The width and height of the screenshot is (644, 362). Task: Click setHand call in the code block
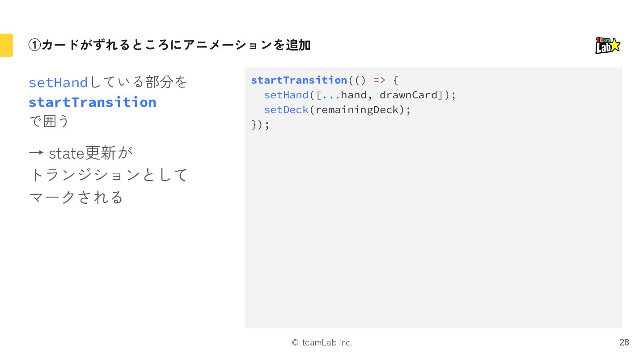click(286, 95)
